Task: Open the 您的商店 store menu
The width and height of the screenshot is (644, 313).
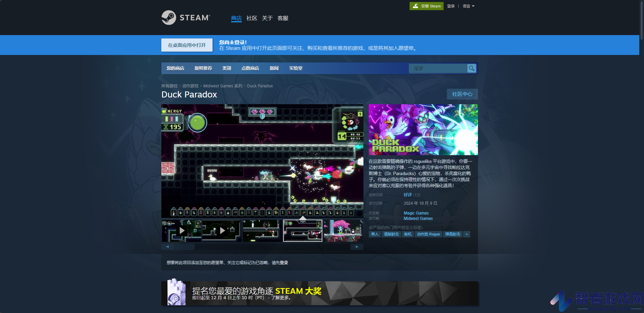Action: [175, 68]
